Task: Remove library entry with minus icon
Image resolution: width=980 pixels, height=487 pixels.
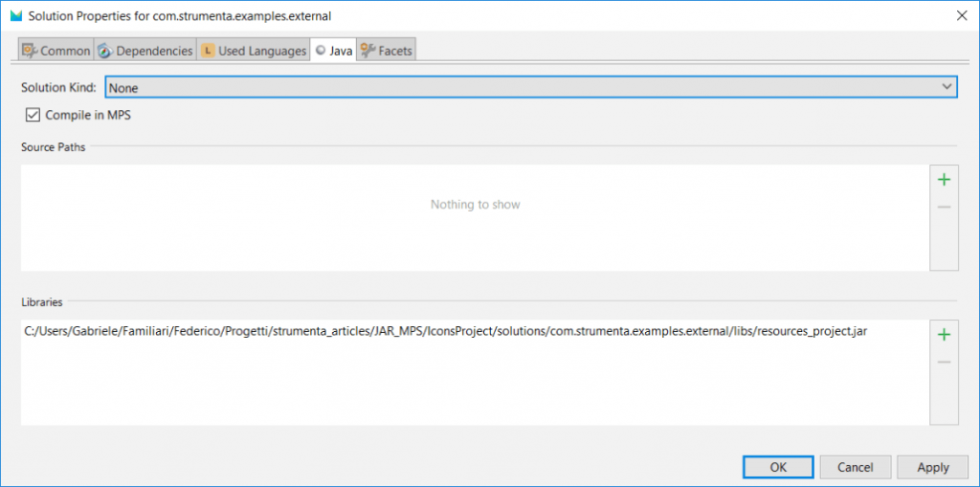Action: [x=944, y=362]
